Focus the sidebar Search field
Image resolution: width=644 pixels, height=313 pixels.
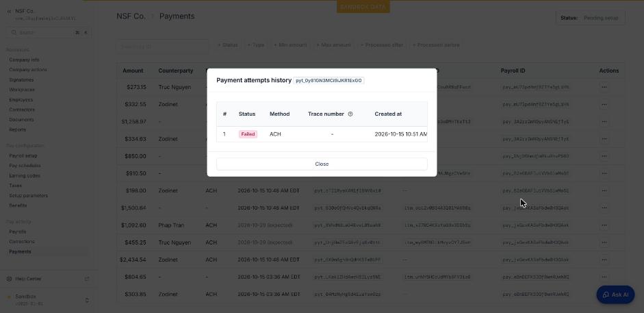click(x=49, y=32)
